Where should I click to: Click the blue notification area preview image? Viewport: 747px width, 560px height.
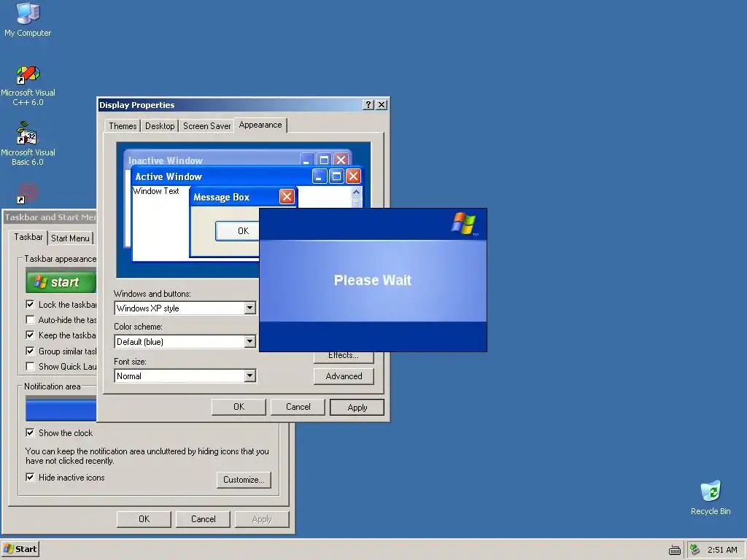point(61,410)
